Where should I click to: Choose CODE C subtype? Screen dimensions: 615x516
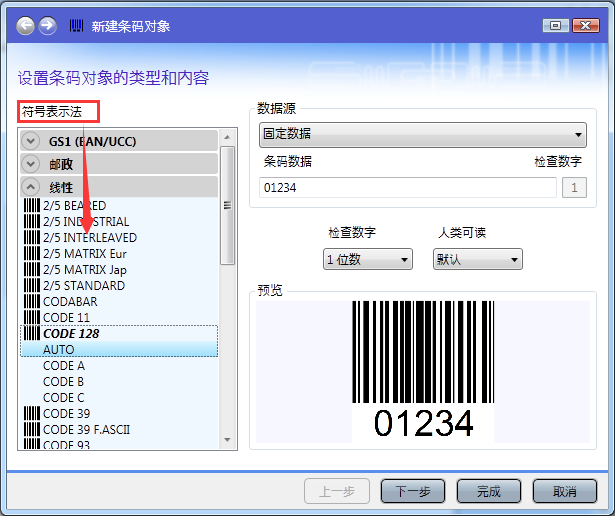pyautogui.click(x=64, y=398)
